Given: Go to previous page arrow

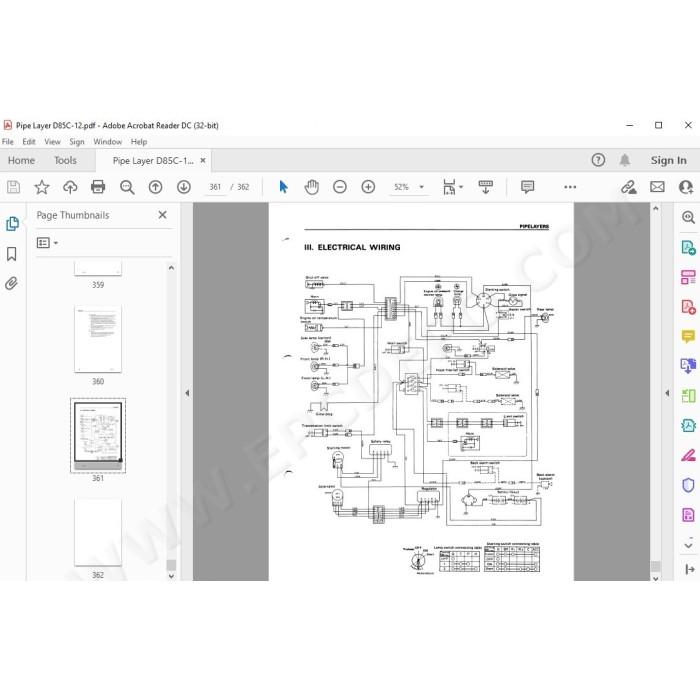Looking at the screenshot, I should coord(155,187).
